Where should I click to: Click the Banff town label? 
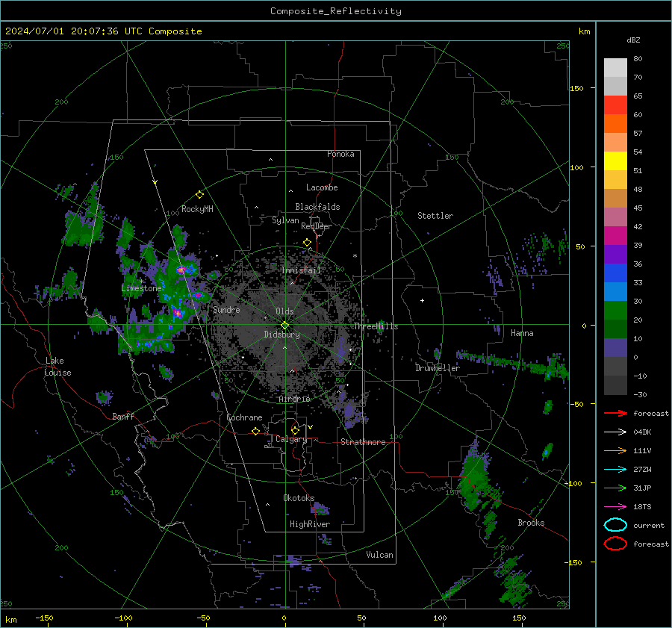coord(123,416)
